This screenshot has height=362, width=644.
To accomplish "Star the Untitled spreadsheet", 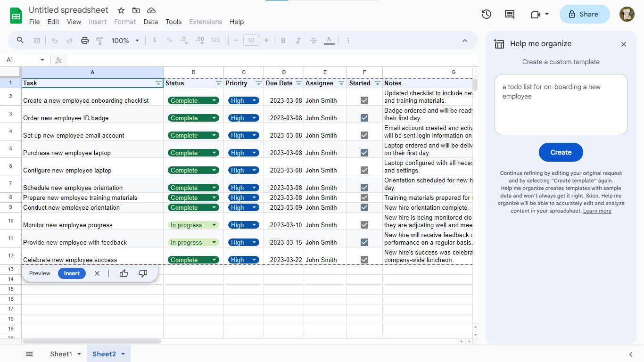I will coord(121,10).
